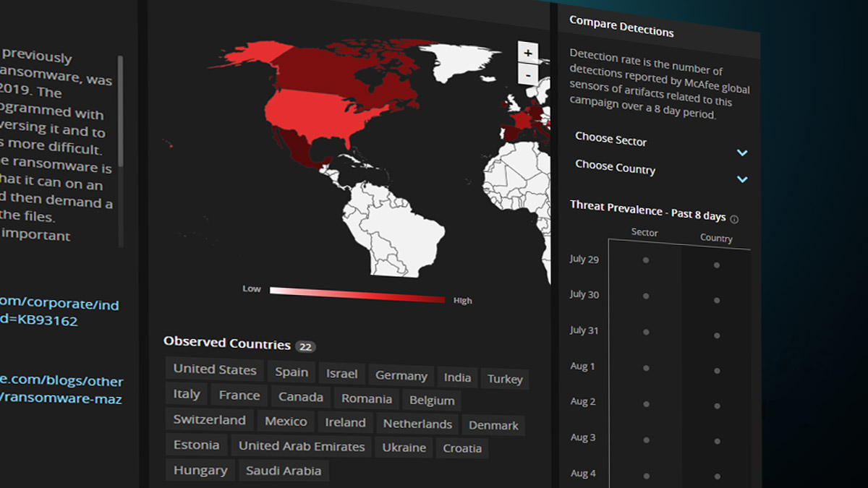
Task: Select the Italy country tag
Action: [187, 394]
